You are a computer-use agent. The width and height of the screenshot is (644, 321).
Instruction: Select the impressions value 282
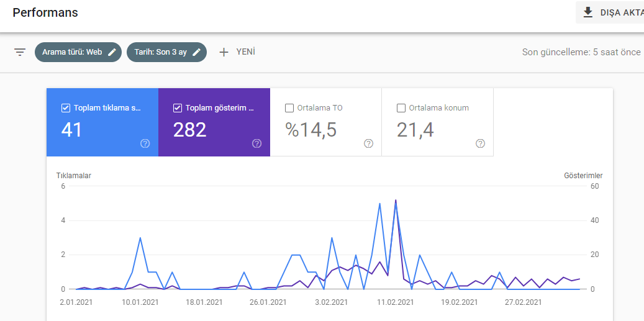coord(189,130)
